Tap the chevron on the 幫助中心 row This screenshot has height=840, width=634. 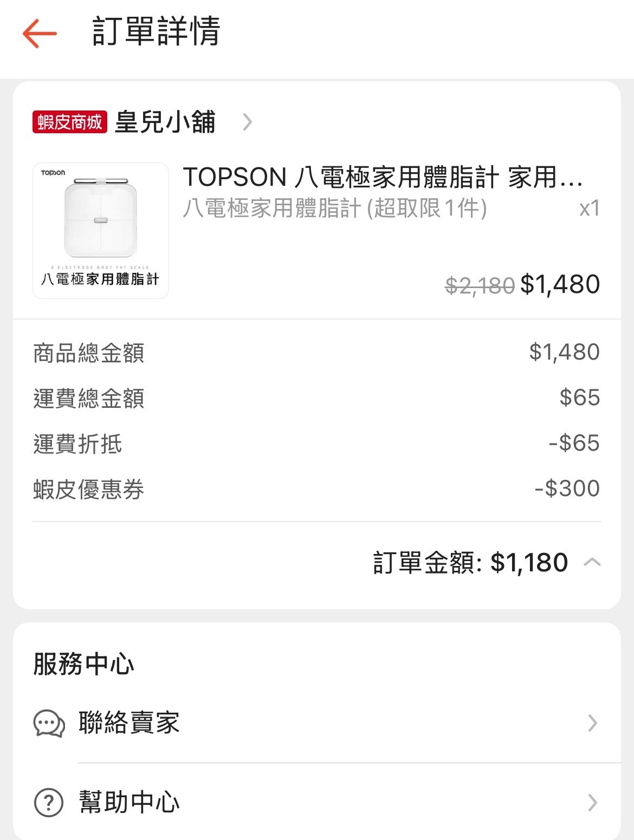coord(593,802)
